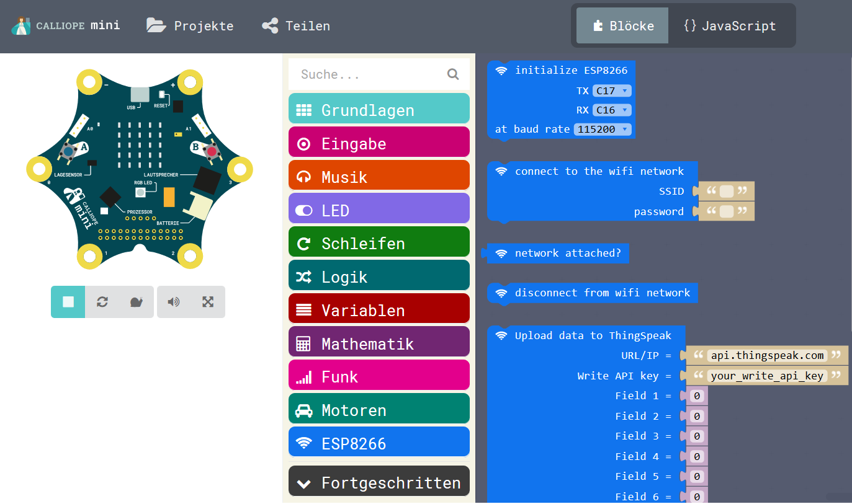
Task: Open the Teilen sharing options
Action: [295, 25]
